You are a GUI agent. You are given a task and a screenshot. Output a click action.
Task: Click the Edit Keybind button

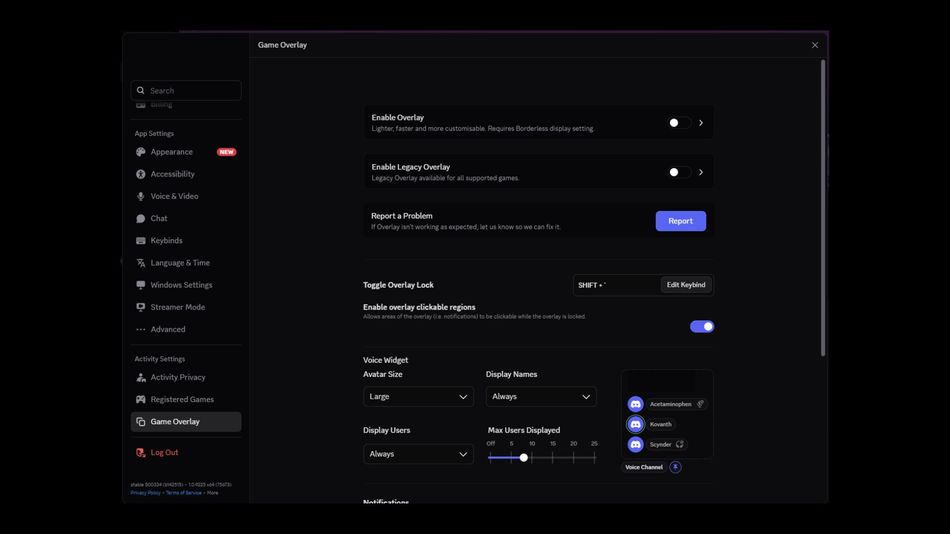click(x=686, y=285)
